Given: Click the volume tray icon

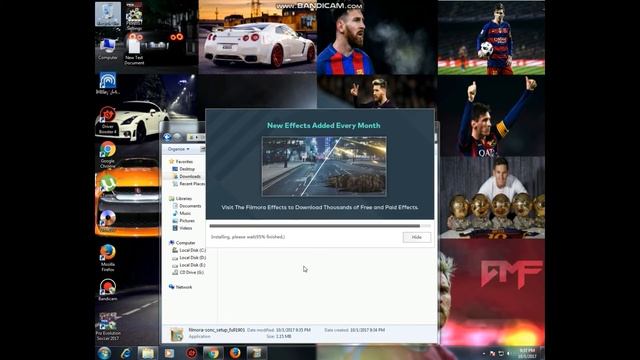Looking at the screenshot, I should (509, 353).
